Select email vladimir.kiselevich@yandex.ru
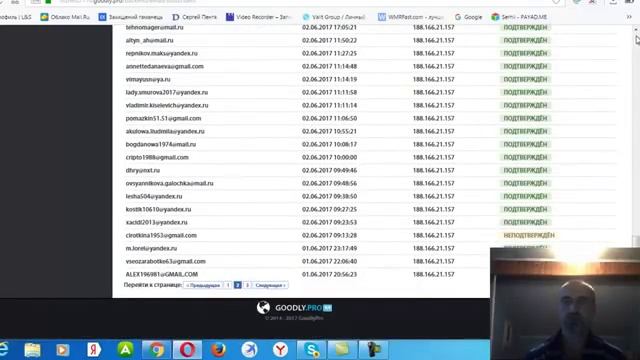The image size is (640, 360). click(x=167, y=105)
